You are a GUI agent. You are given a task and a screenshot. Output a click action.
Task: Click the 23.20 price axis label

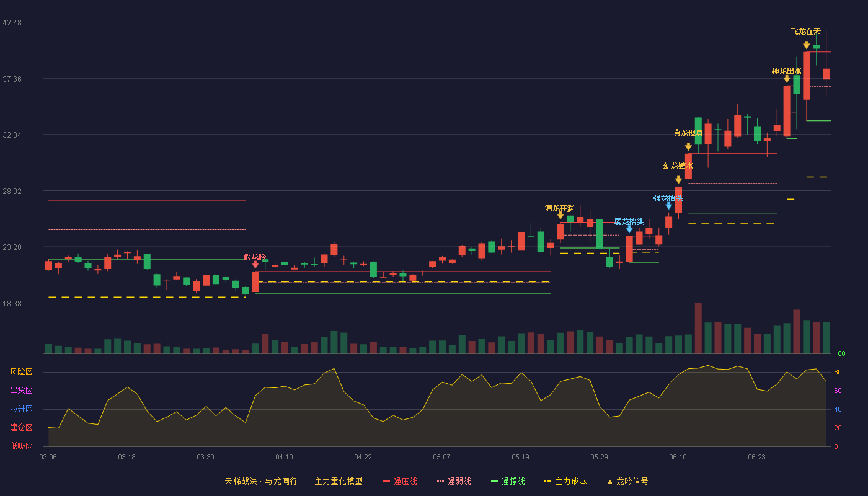tap(12, 247)
